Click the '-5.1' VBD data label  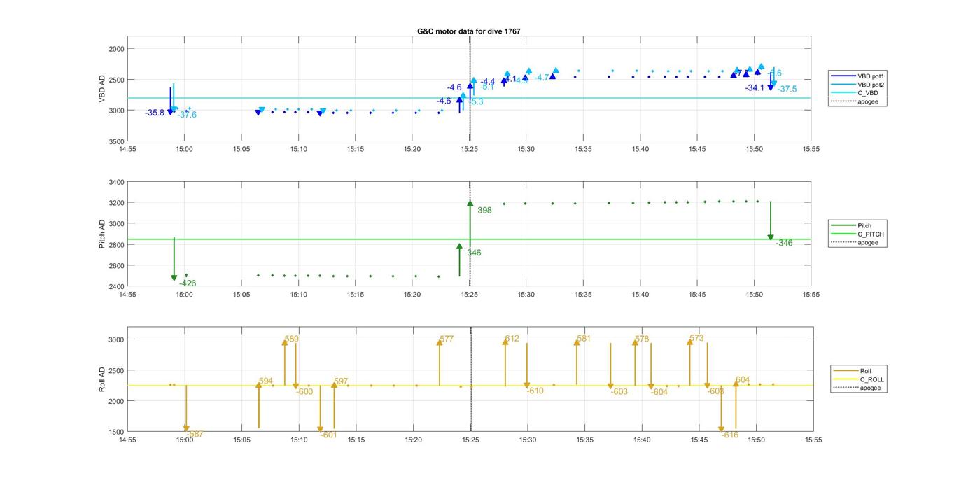point(487,87)
